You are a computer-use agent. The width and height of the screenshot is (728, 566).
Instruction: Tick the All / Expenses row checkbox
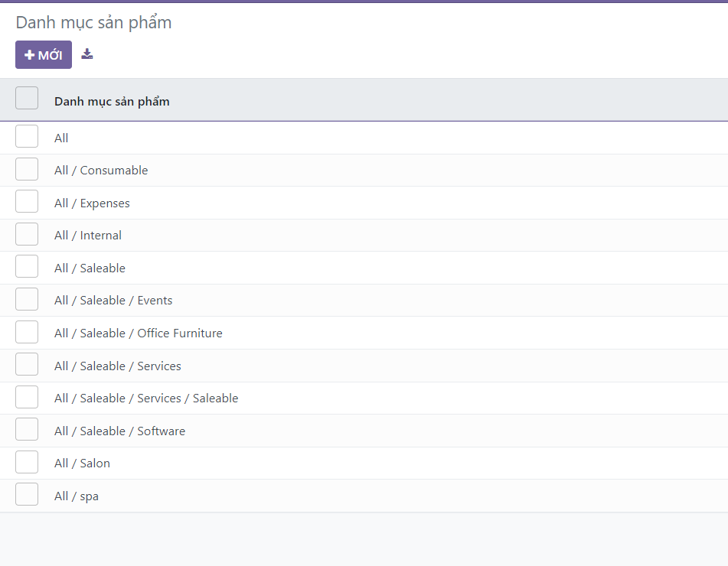pyautogui.click(x=27, y=202)
